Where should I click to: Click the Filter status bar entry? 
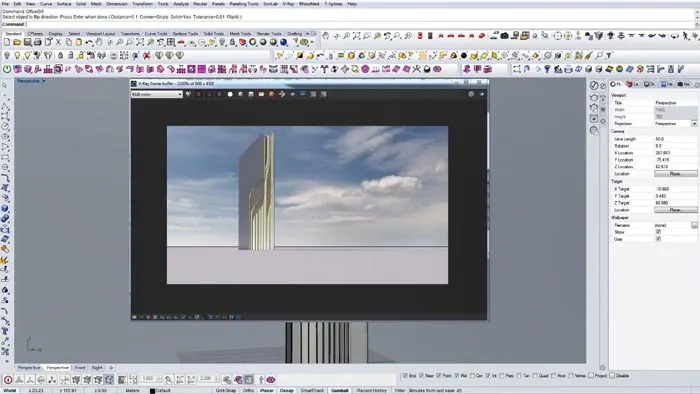pyautogui.click(x=400, y=390)
